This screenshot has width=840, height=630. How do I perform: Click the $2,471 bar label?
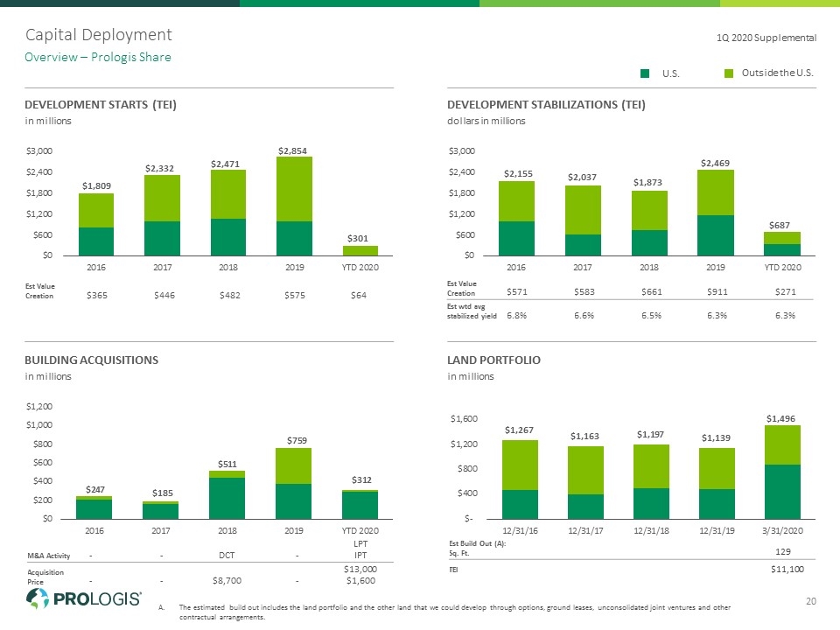click(x=225, y=164)
